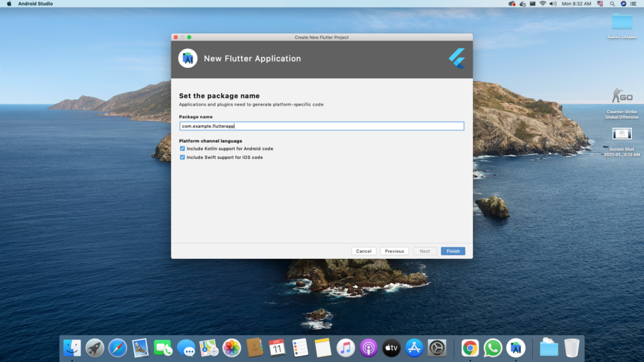Click the clock showing Mon 8:32 AM
This screenshot has height=362, width=644.
point(576,4)
